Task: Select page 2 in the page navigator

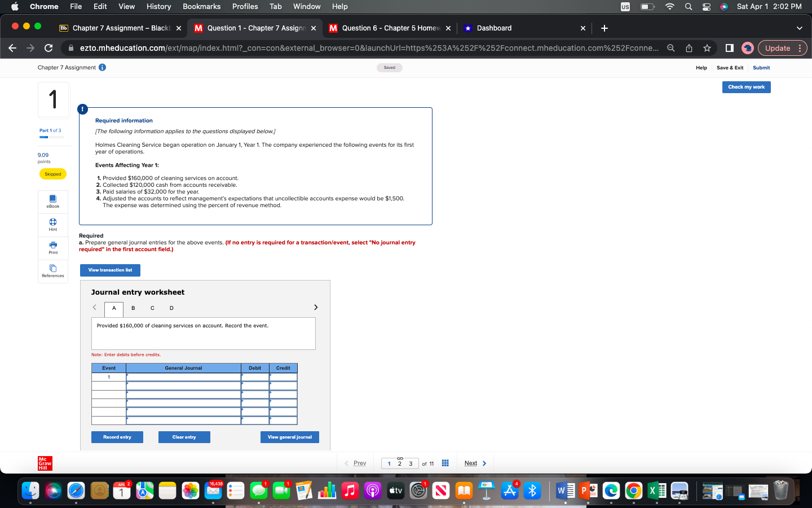Action: tap(400, 463)
